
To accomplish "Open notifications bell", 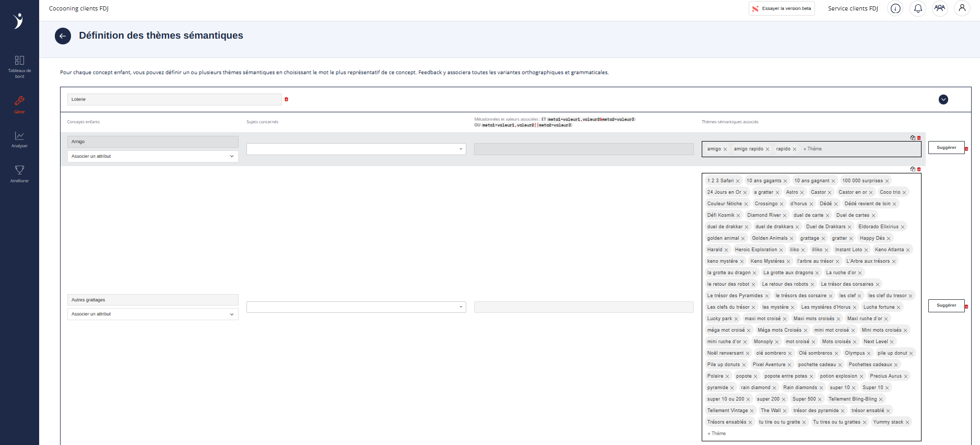I will pos(918,8).
